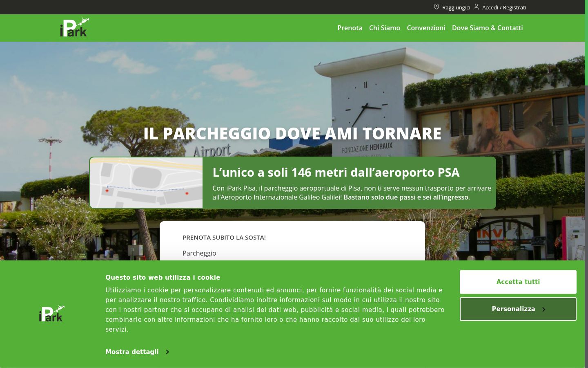Click the location pin icon beside Raggiungici
Image resolution: width=588 pixels, height=368 pixels.
pos(437,7)
